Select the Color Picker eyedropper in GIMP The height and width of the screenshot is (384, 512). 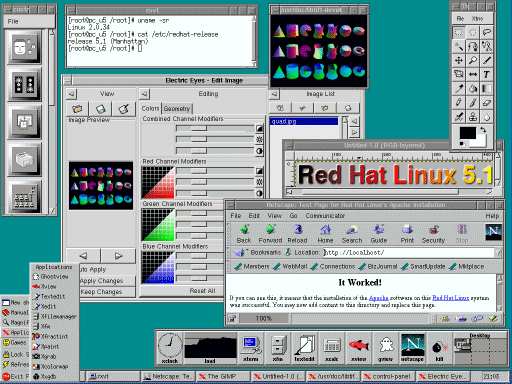(x=459, y=89)
